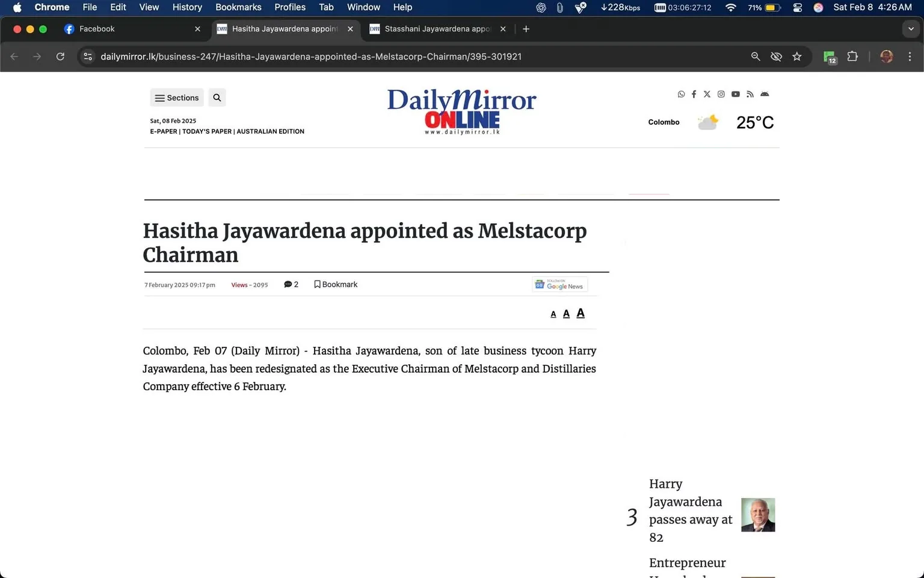Click the Facebook icon in the header
Image resolution: width=924 pixels, height=578 pixels.
coord(694,94)
